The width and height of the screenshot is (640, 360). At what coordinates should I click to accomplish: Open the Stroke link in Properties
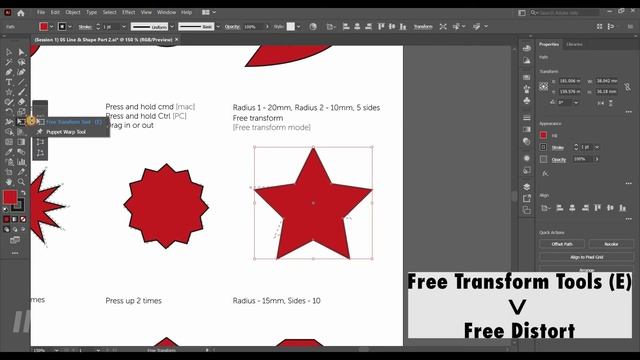558,147
